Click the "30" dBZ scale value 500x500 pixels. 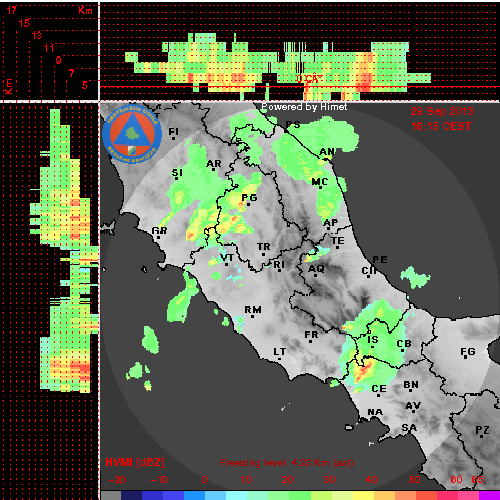click(x=329, y=480)
